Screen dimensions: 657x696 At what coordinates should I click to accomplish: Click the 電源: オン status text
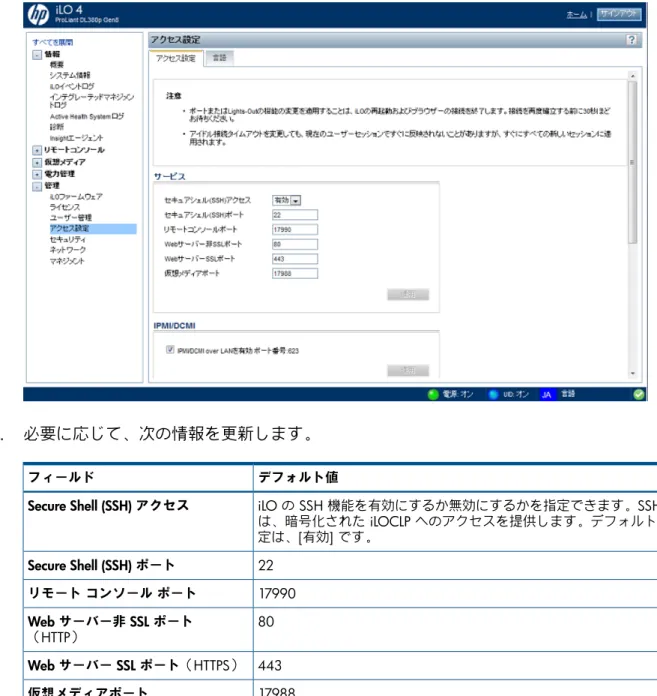coord(458,394)
